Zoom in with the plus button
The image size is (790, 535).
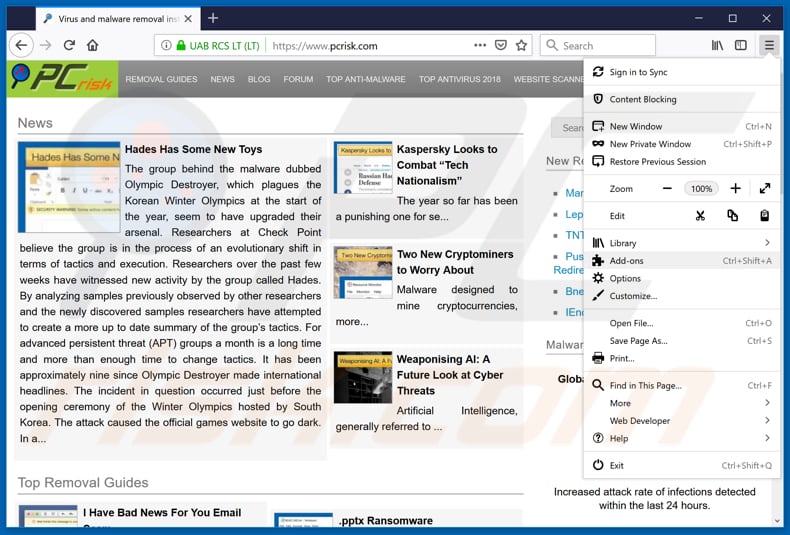pos(735,188)
